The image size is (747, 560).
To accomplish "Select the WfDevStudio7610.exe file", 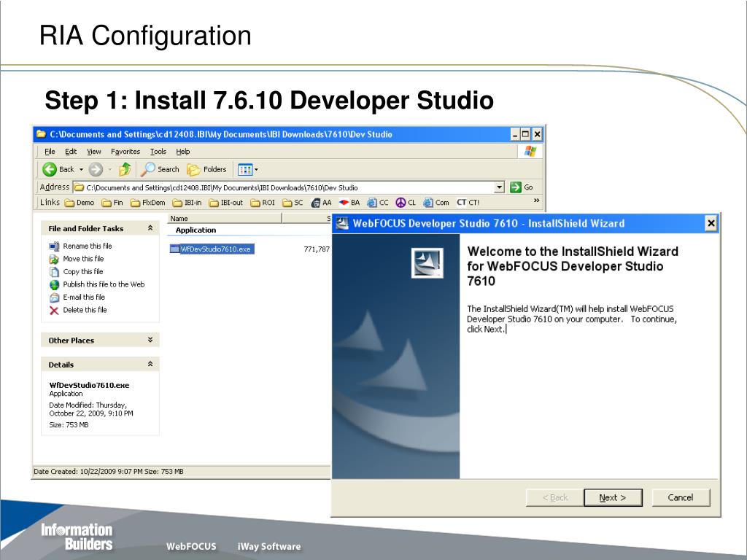I will (x=212, y=249).
